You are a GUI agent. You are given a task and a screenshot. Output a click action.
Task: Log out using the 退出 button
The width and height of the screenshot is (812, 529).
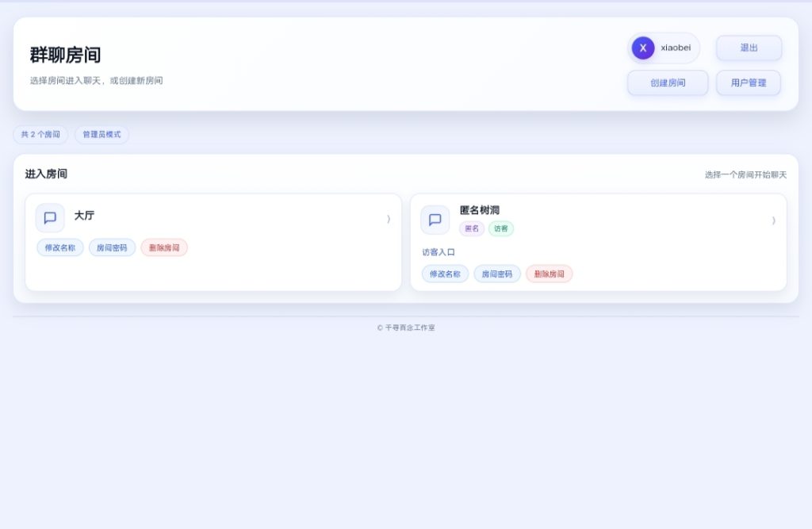pyautogui.click(x=749, y=48)
